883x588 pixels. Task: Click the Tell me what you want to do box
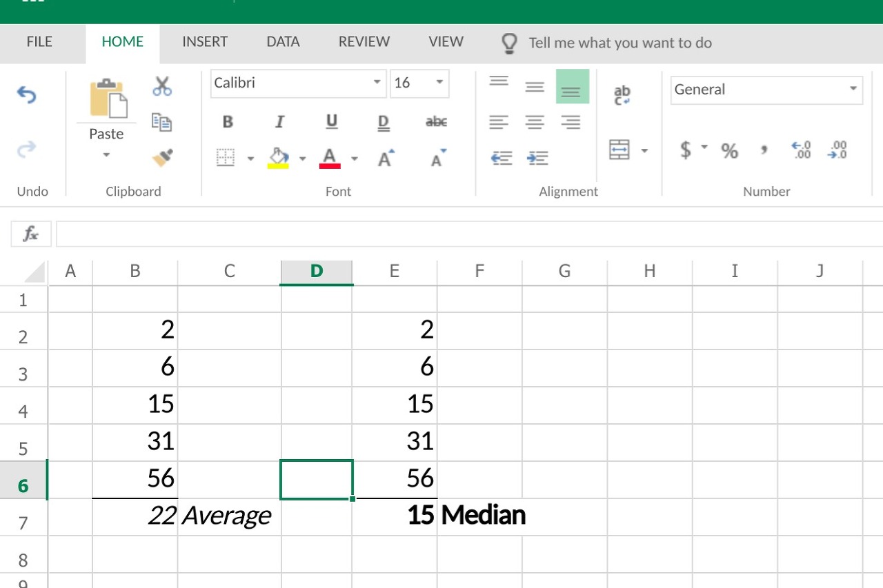pos(620,43)
